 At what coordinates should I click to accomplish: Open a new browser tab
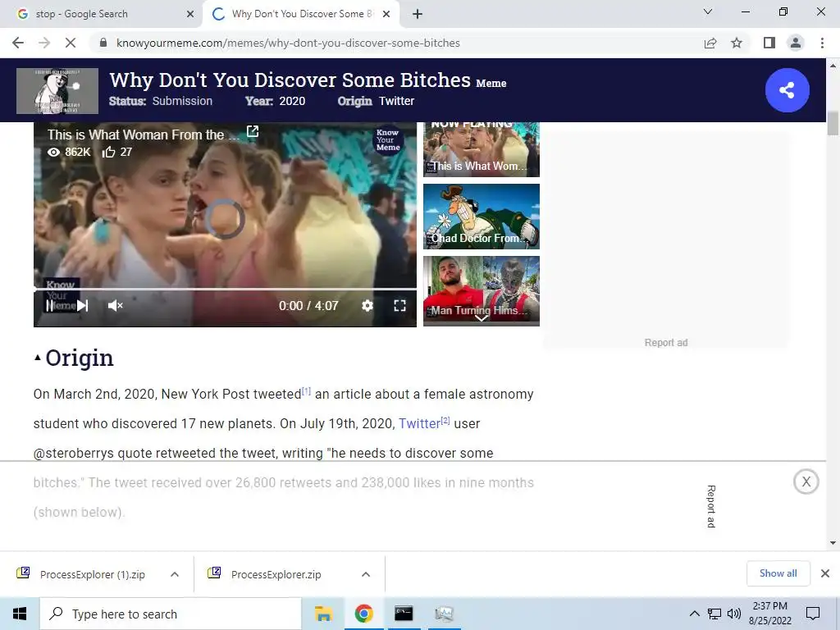418,14
